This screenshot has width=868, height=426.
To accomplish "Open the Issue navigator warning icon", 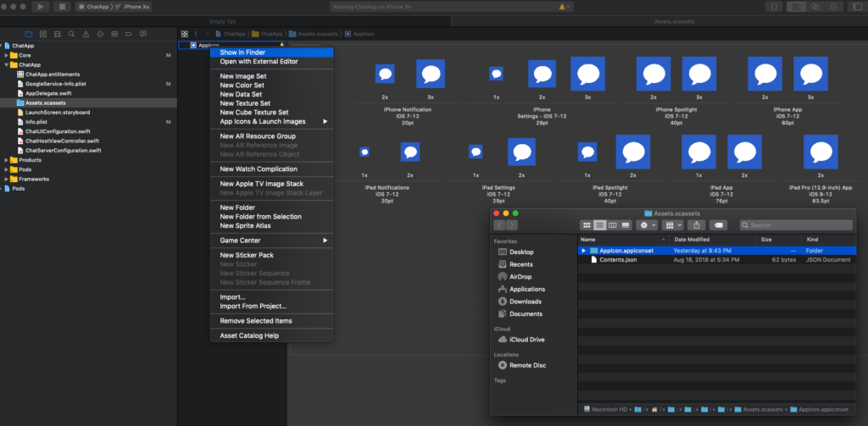I will pos(86,35).
